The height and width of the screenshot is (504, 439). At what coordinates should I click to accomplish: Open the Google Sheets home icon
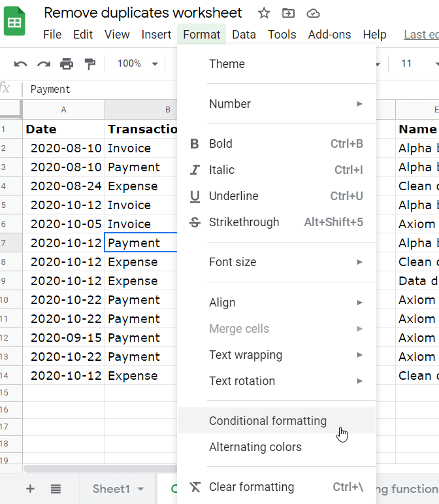pos(14,21)
